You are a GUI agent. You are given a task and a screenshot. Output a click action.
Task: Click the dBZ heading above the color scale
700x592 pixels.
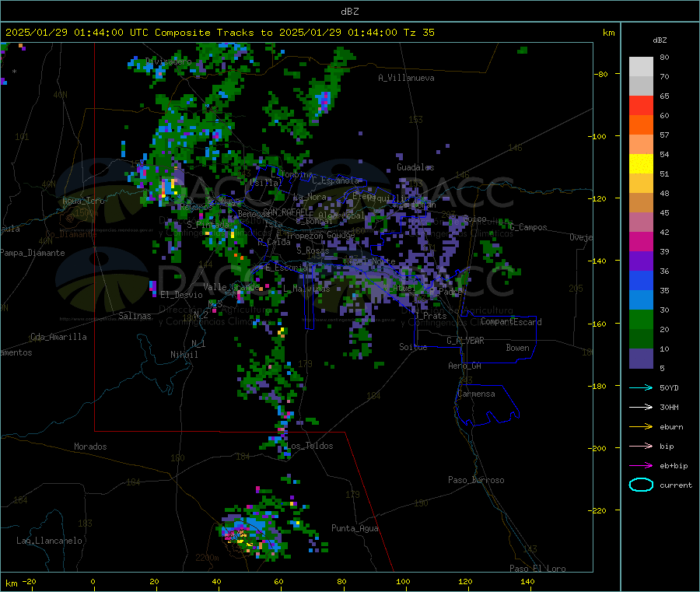pos(660,40)
